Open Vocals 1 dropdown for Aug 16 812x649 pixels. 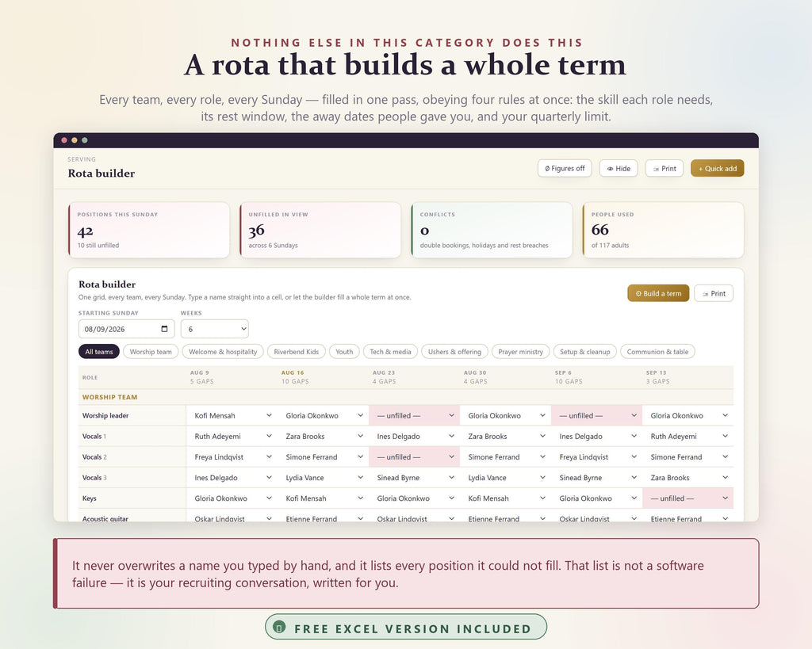(324, 437)
